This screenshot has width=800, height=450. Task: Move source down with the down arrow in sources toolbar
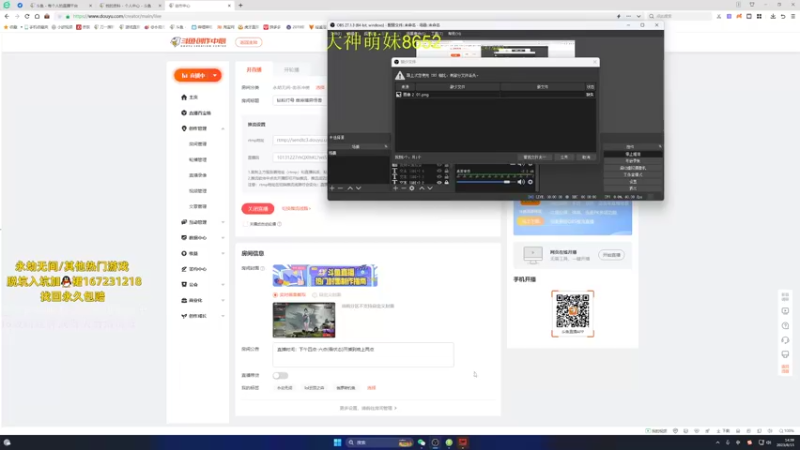430,188
